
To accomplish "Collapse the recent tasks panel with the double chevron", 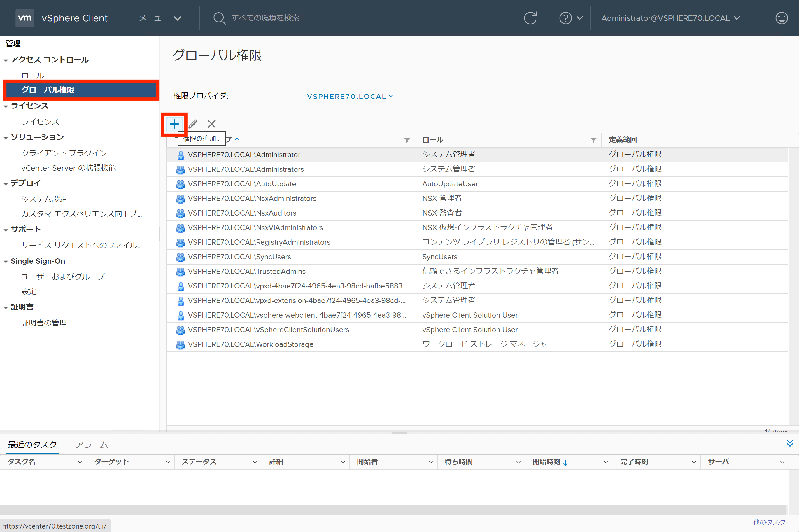I will tap(790, 443).
